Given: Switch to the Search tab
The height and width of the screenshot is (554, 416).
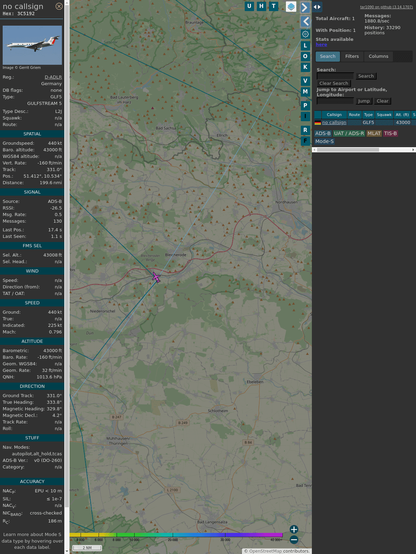Looking at the screenshot, I should point(328,56).
